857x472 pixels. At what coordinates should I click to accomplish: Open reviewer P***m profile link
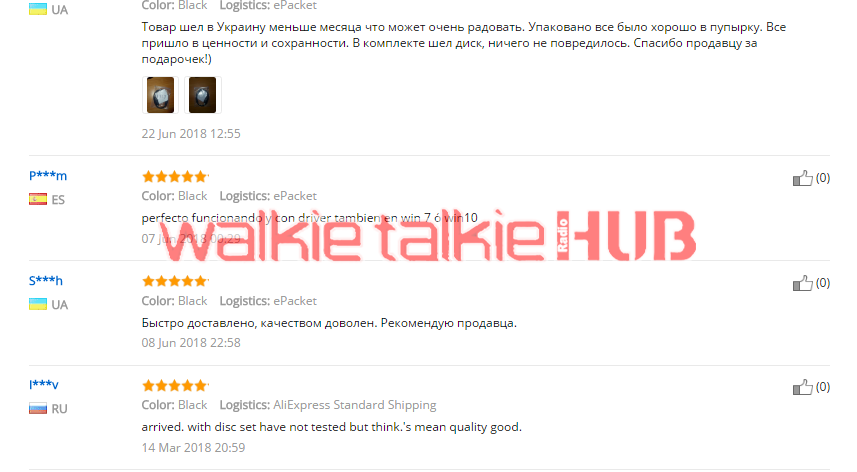(48, 175)
